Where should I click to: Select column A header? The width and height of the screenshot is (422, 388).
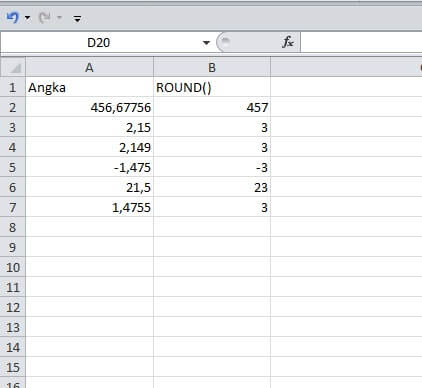click(89, 68)
